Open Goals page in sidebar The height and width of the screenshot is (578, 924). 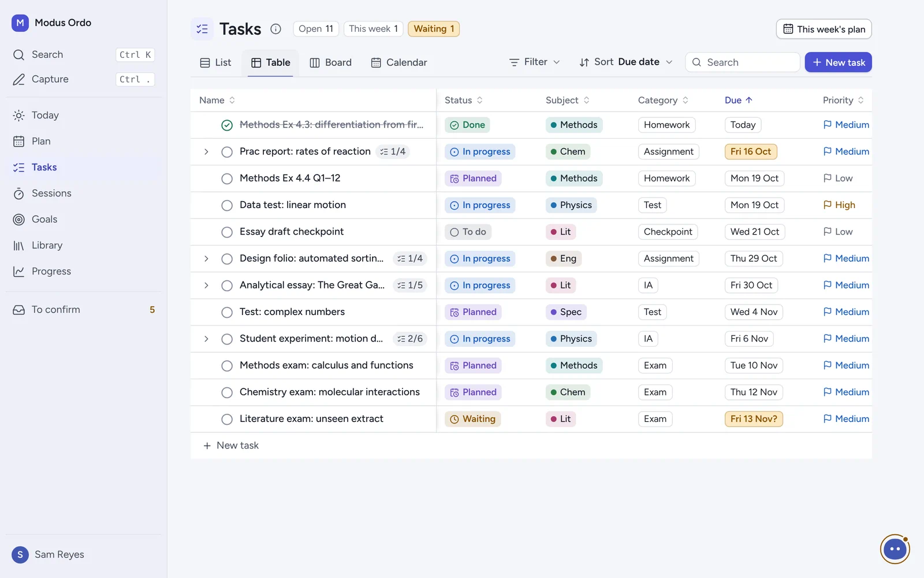coord(84,219)
